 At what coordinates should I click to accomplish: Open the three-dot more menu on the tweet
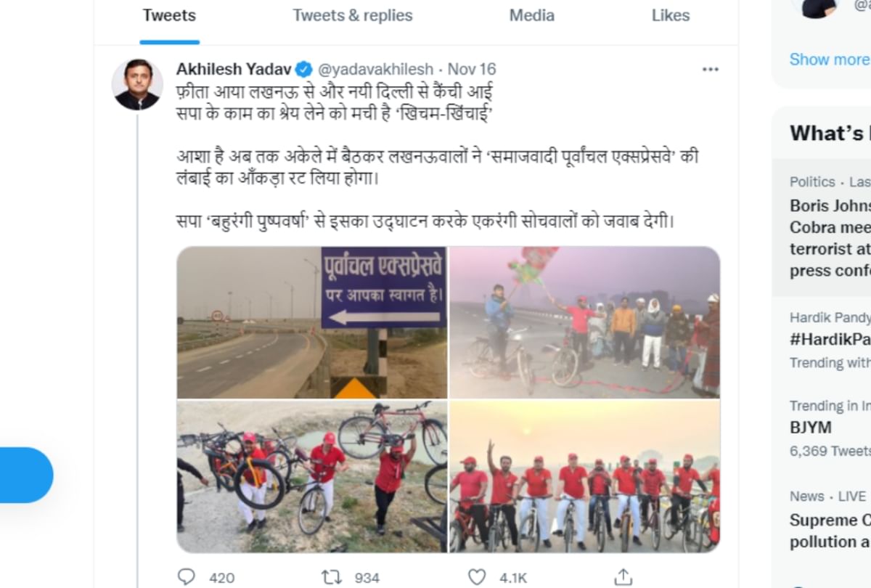pyautogui.click(x=711, y=70)
